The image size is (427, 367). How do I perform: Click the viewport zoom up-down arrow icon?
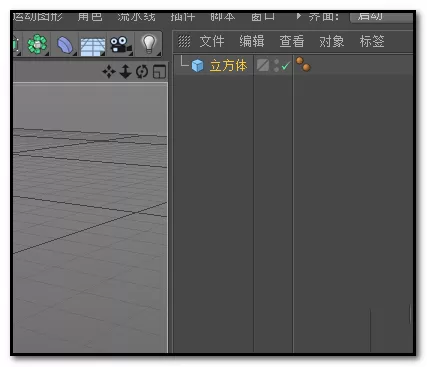(126, 72)
